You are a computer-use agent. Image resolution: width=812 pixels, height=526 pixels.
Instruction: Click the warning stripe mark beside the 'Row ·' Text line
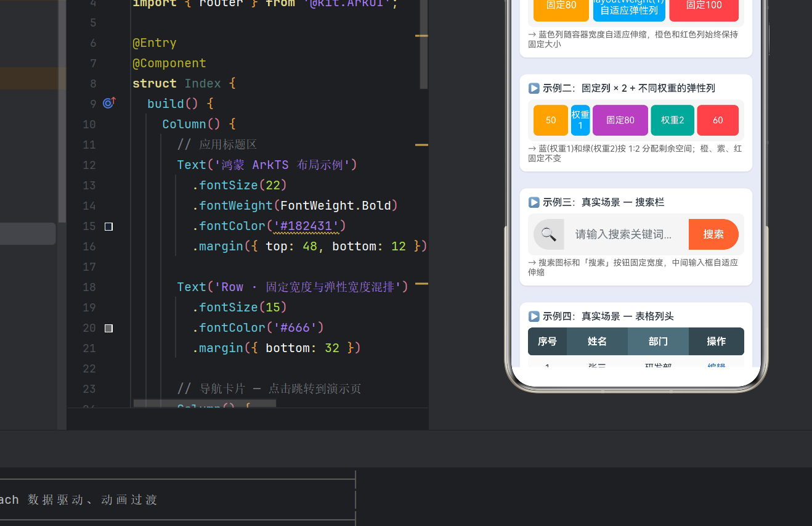coord(421,284)
